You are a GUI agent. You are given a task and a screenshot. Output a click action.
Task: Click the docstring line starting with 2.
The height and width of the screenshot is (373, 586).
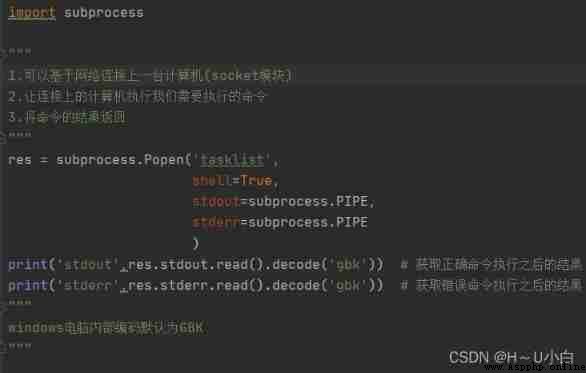click(x=136, y=97)
